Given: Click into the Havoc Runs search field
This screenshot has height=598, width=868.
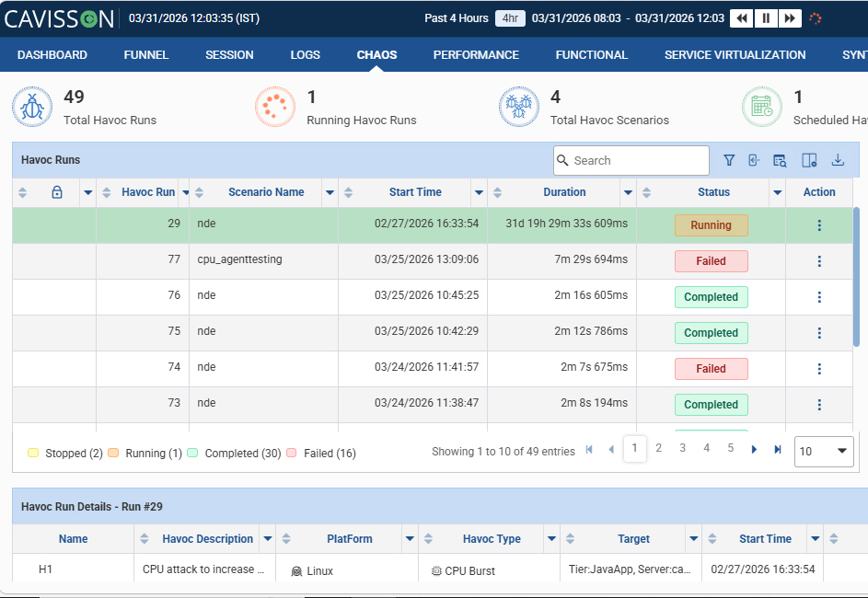Looking at the screenshot, I should pyautogui.click(x=631, y=160).
